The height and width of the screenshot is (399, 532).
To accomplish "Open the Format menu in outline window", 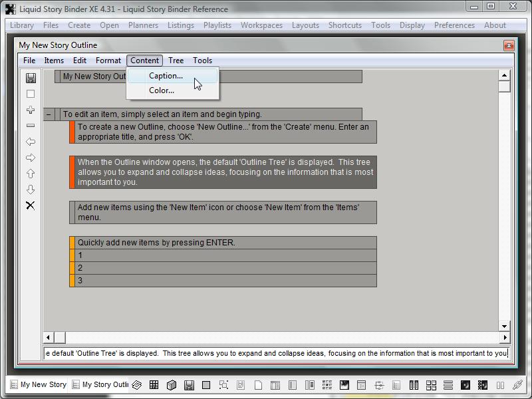I will [108, 61].
